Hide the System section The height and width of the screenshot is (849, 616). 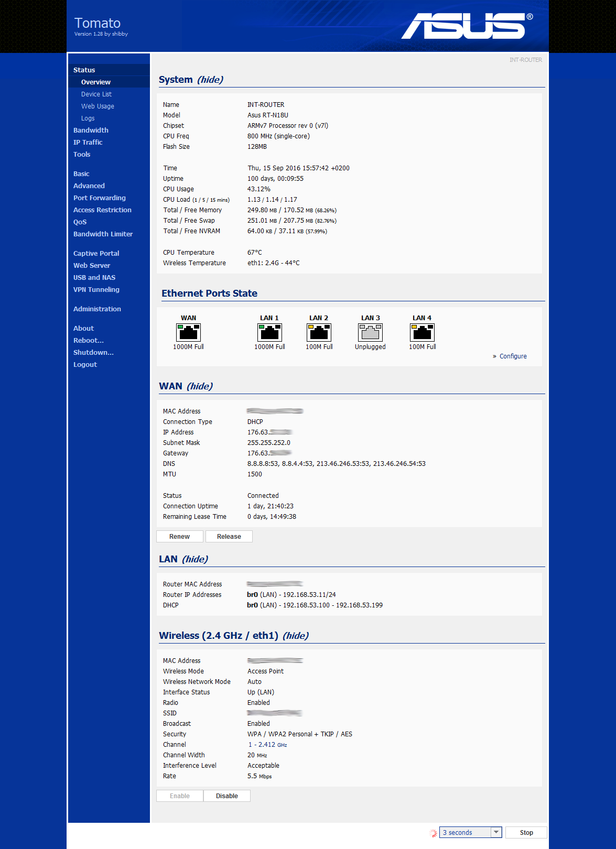click(210, 80)
